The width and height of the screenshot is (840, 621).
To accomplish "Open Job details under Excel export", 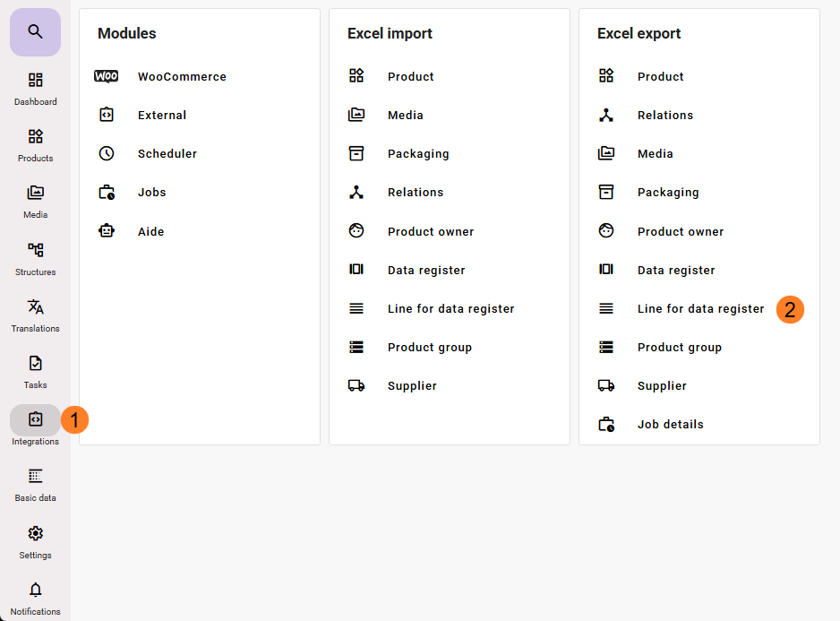I will (x=670, y=425).
